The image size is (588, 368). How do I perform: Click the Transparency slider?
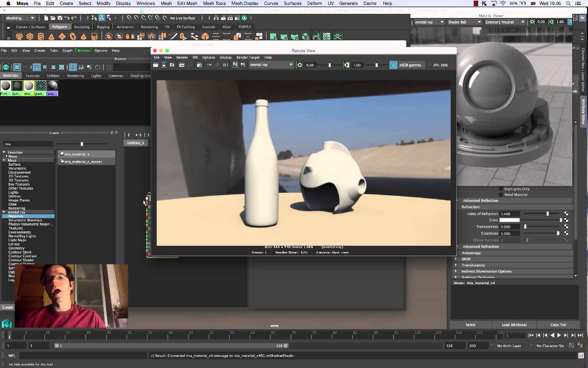tap(542, 226)
